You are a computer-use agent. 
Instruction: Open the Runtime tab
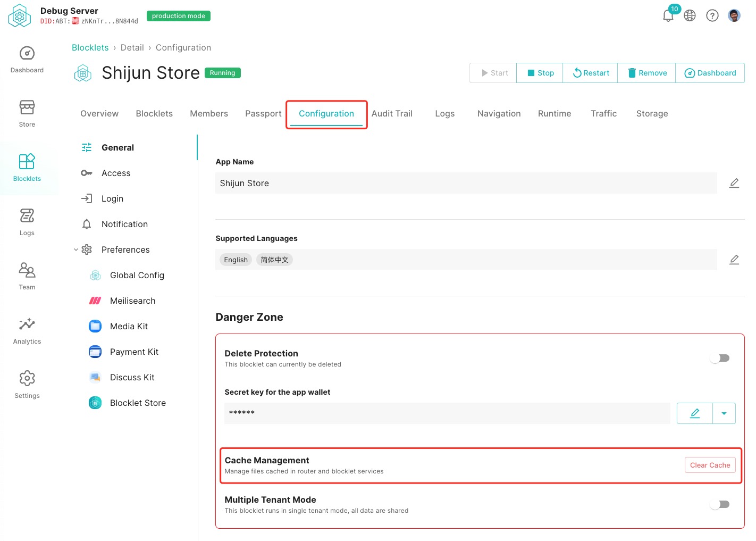pos(554,113)
